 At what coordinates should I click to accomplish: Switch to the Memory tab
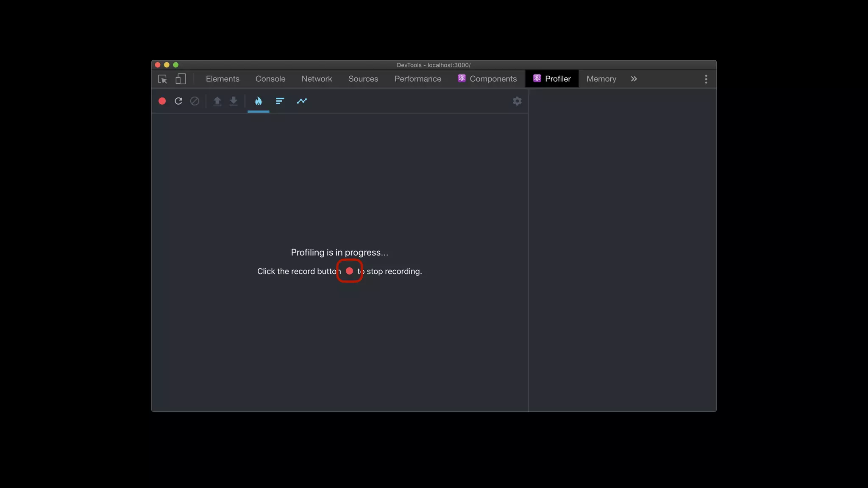click(x=601, y=79)
